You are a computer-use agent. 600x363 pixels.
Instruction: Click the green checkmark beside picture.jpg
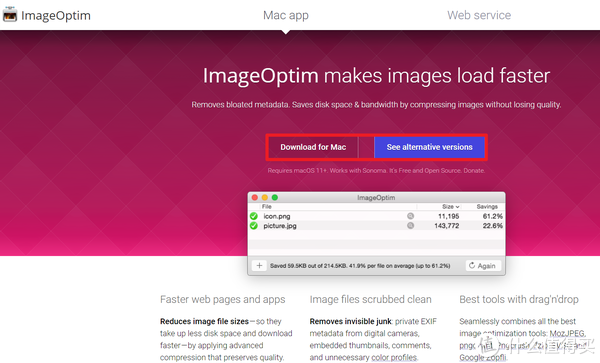254,226
